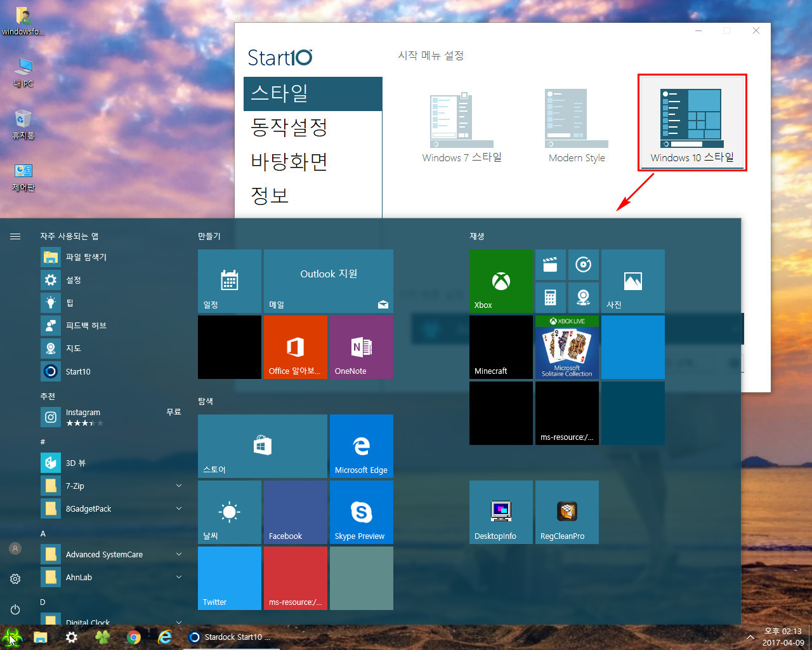Open the OneNote tile
Viewport: 812px width, 650px height.
361,347
